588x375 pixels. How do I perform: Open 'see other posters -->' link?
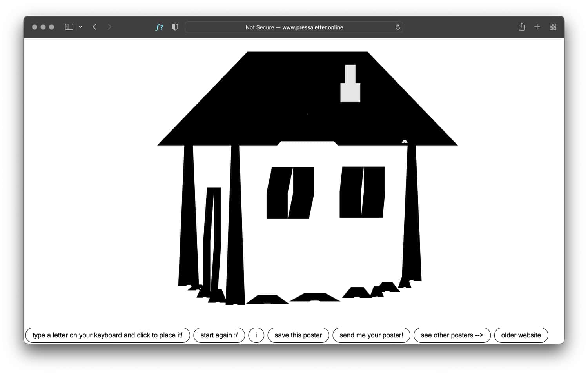tap(452, 335)
